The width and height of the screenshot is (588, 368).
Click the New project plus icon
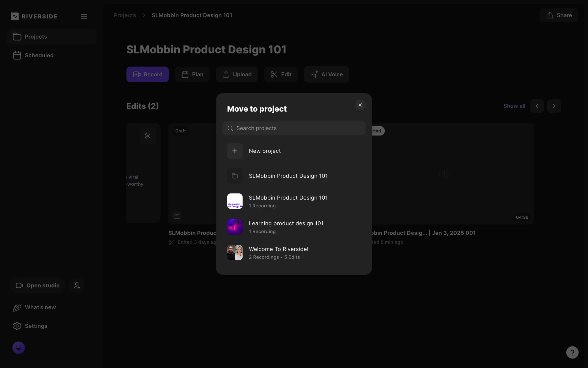235,151
